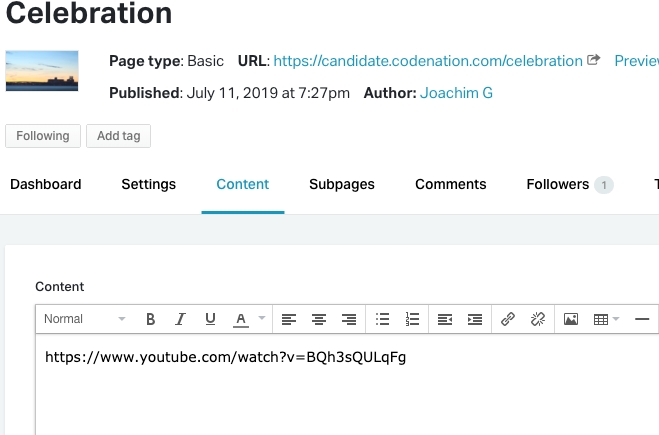659x435 pixels.
Task: Pick the text color A swatch
Action: (x=240, y=319)
